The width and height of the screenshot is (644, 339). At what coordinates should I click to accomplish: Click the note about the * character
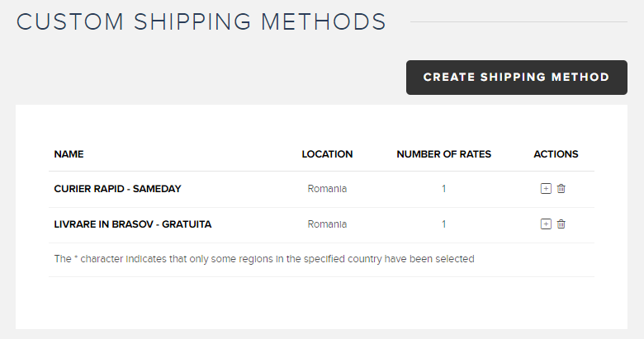pyautogui.click(x=264, y=259)
